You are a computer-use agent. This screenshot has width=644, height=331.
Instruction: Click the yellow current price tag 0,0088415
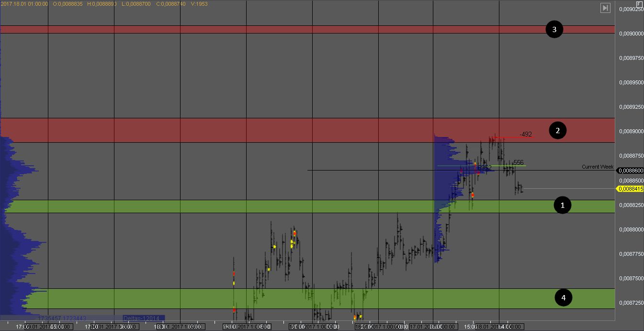630,189
